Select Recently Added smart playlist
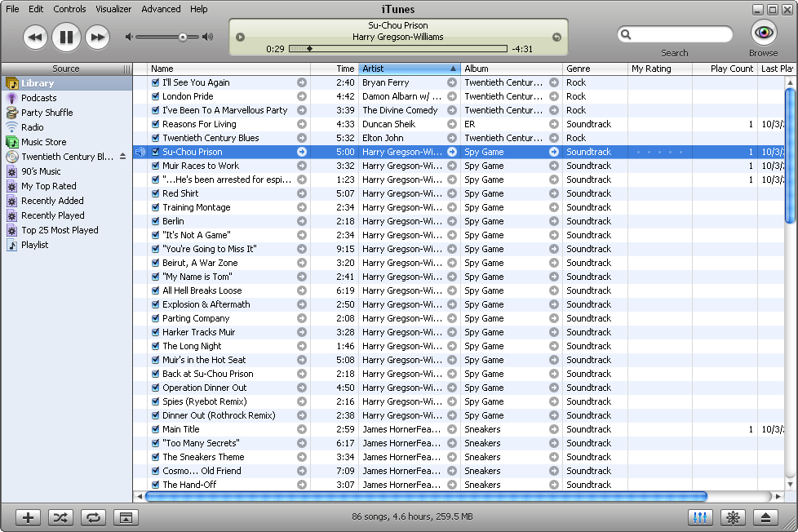 point(52,201)
